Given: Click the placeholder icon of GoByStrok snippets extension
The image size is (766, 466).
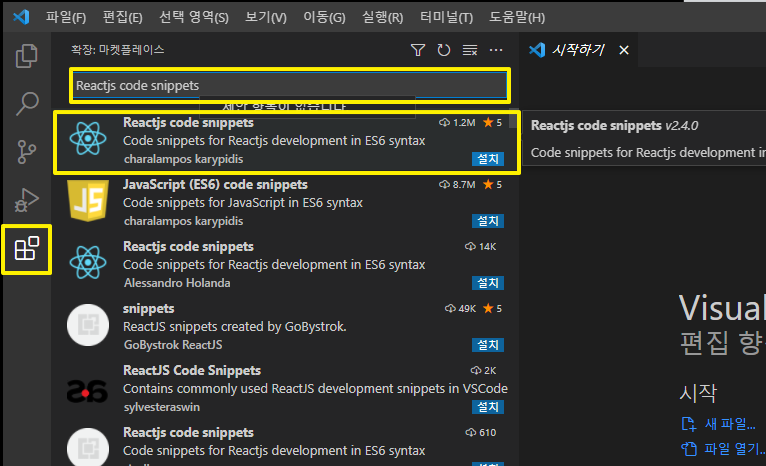Looking at the screenshot, I should (x=88, y=325).
